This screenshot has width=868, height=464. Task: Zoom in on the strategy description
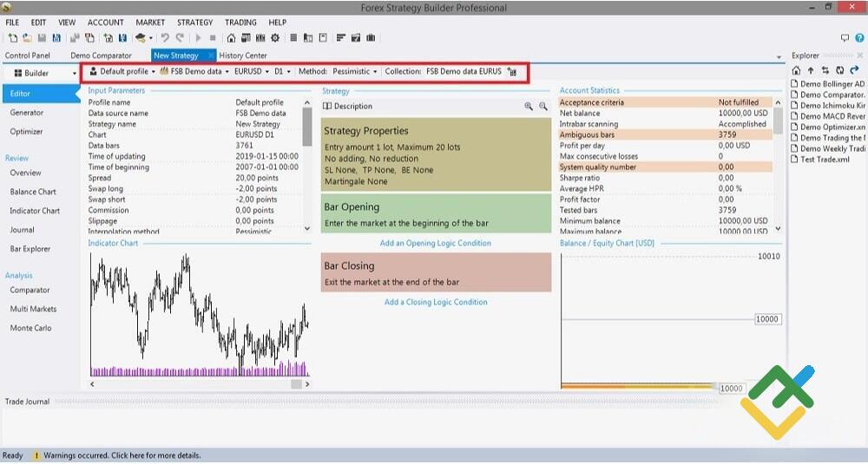click(x=529, y=107)
